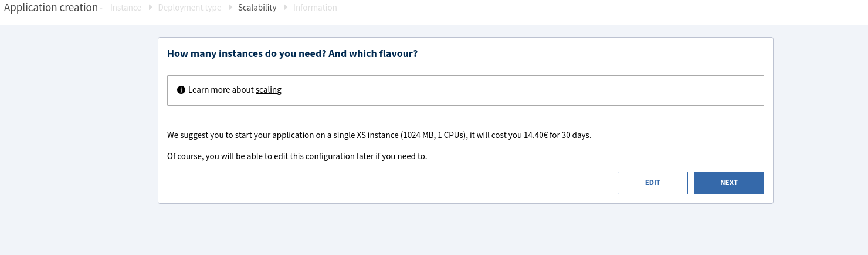Click the Scalability breadcrumb step
The width and height of the screenshot is (868, 255).
click(257, 8)
